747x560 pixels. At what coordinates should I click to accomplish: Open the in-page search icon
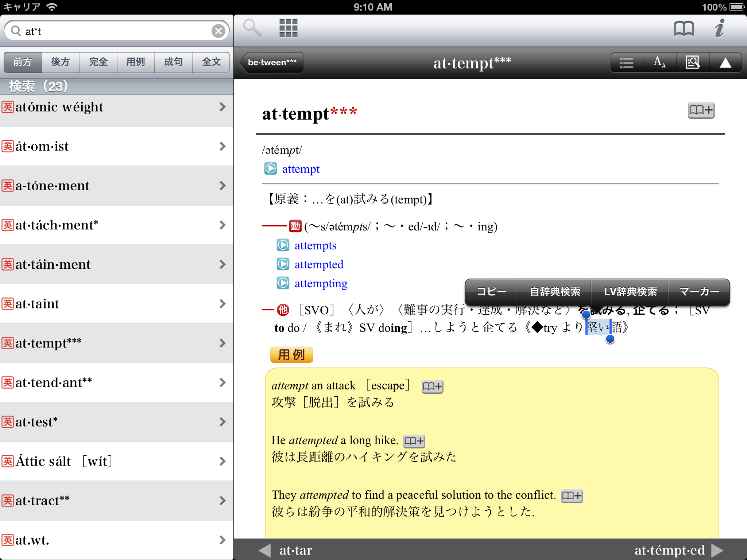pos(692,63)
